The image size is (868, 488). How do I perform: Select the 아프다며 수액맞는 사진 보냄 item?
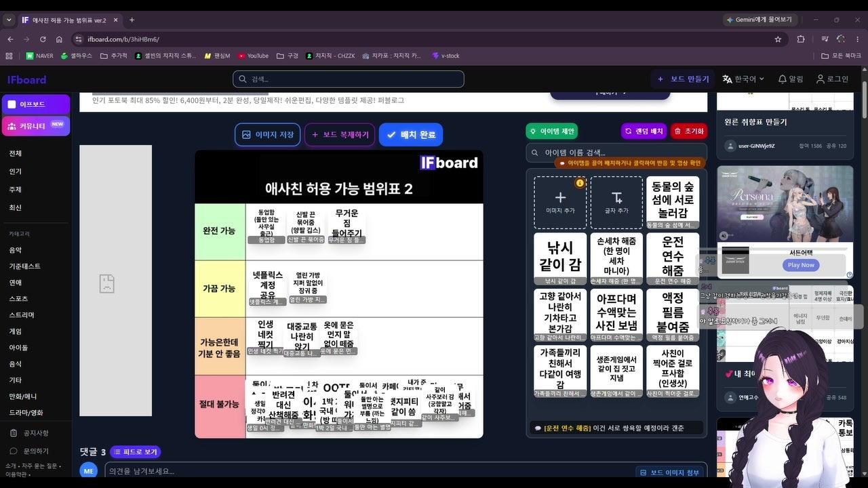tap(616, 315)
